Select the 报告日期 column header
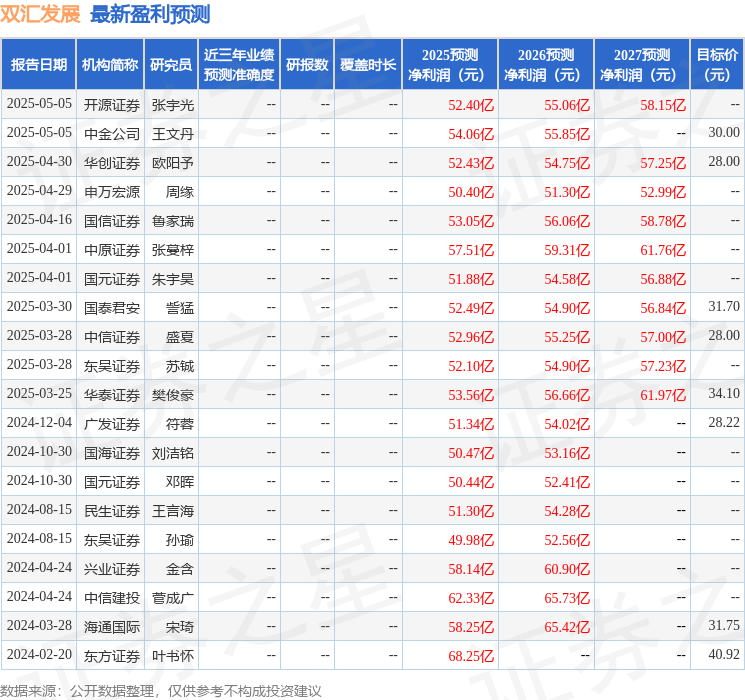 (x=38, y=65)
